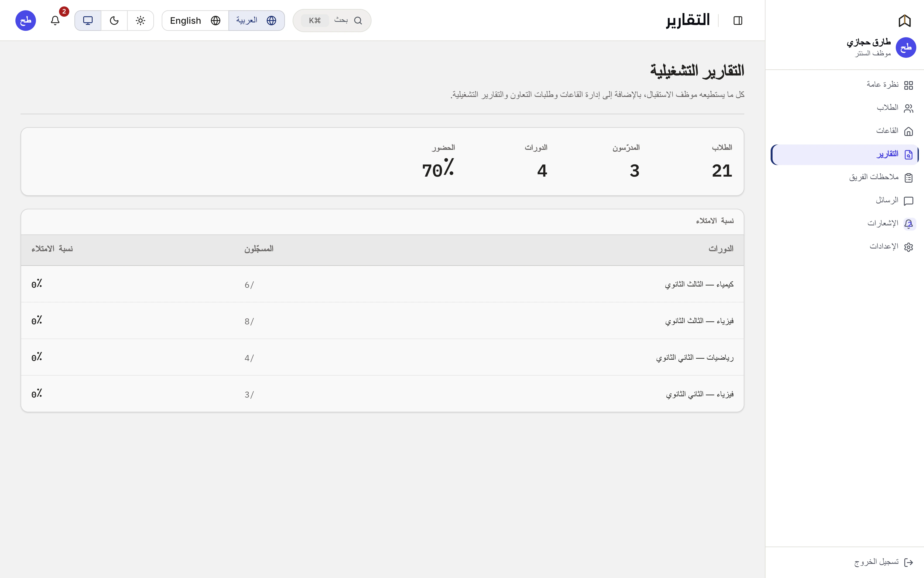Viewport: 924px width, 578px height.
Task: Select row فيزياء — الثالث الثانوي
Action: pyautogui.click(x=382, y=321)
